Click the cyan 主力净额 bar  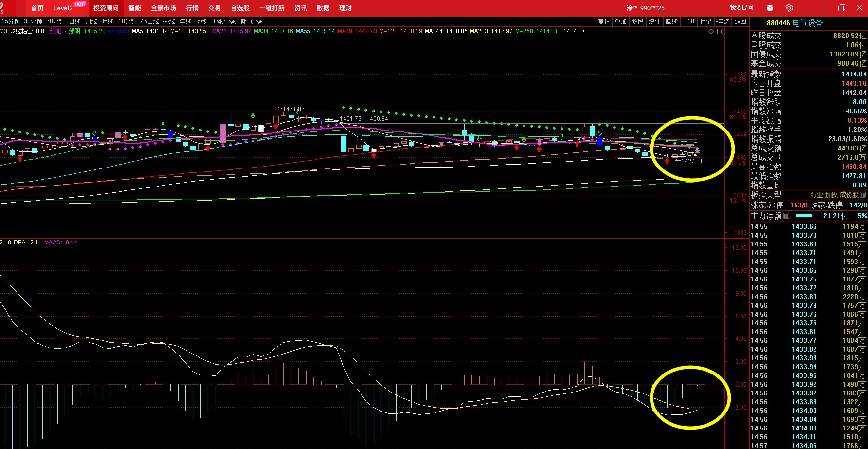click(804, 215)
